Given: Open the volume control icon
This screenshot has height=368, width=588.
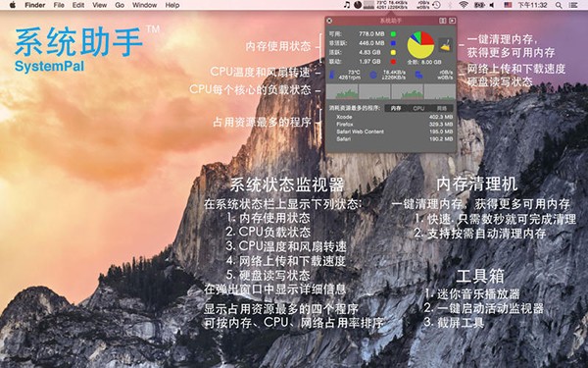Looking at the screenshot, I should click(x=492, y=5).
